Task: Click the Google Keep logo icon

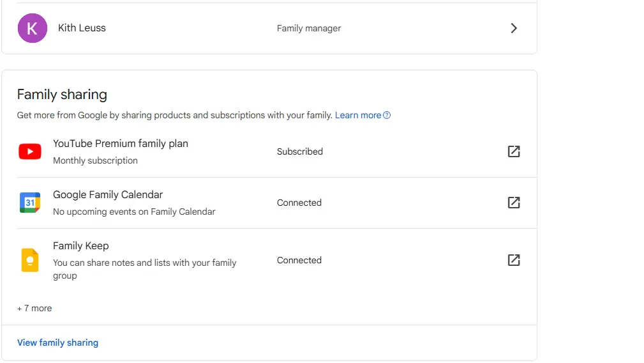Action: pyautogui.click(x=30, y=260)
